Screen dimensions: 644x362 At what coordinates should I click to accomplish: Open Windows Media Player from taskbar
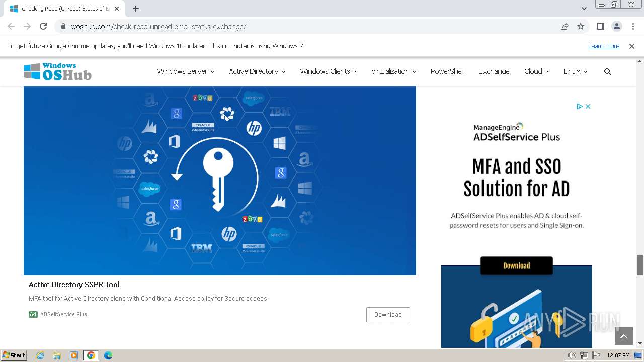pyautogui.click(x=74, y=355)
